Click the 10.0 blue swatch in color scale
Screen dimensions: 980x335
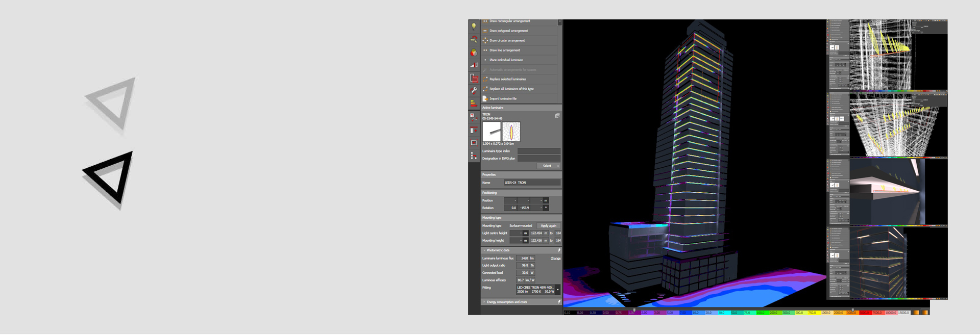coord(698,313)
